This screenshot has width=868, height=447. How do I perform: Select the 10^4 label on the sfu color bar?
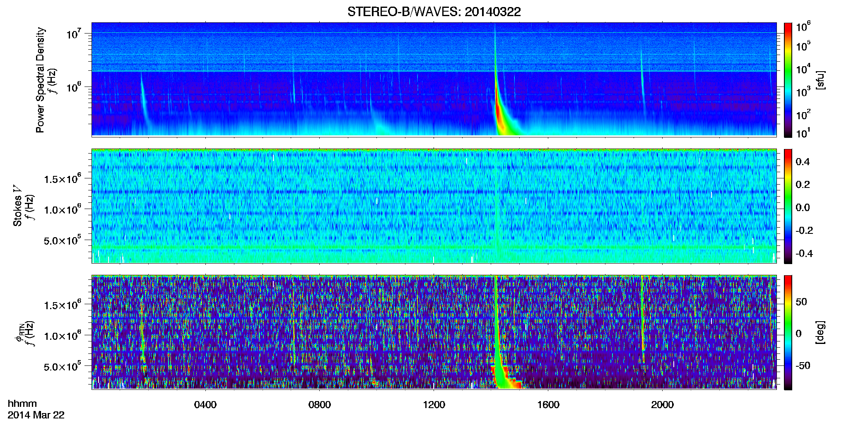803,70
